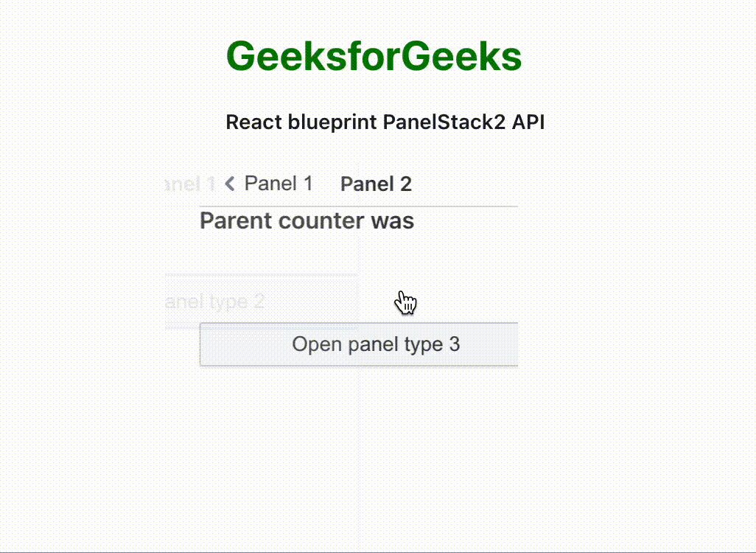Click the Panel 2 header title
Image resolution: width=756 pixels, height=553 pixels.
pyautogui.click(x=376, y=184)
